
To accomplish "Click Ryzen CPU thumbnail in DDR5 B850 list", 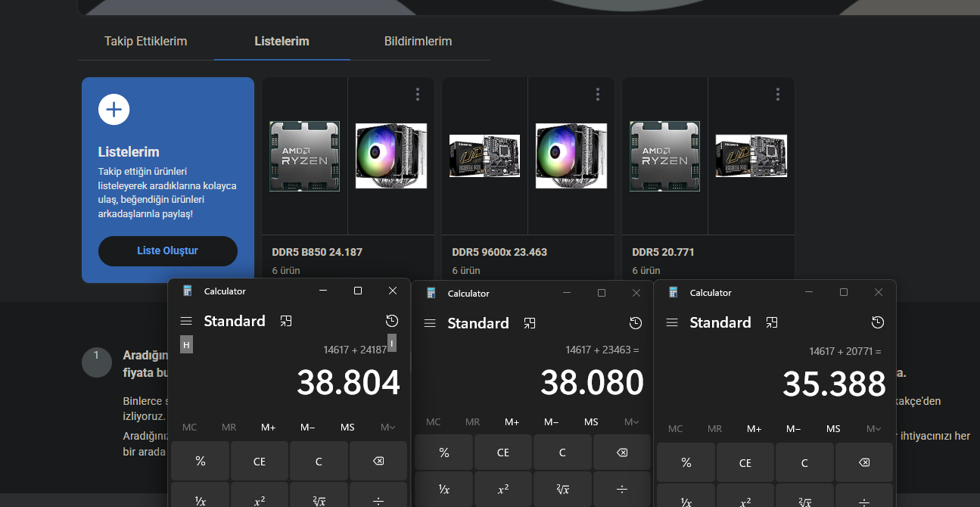I will click(x=304, y=156).
